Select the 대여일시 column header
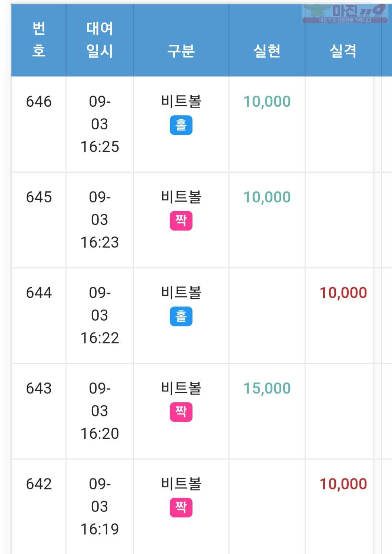 100,40
